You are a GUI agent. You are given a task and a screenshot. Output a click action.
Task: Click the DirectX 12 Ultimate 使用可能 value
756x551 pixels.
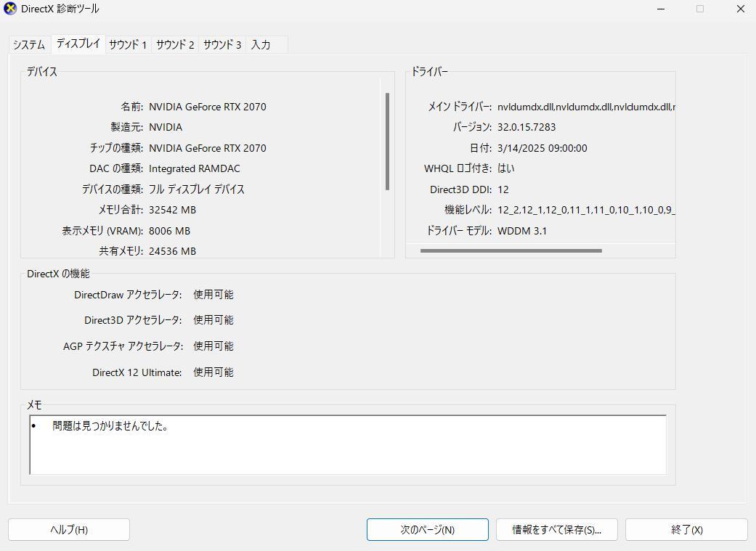[213, 372]
